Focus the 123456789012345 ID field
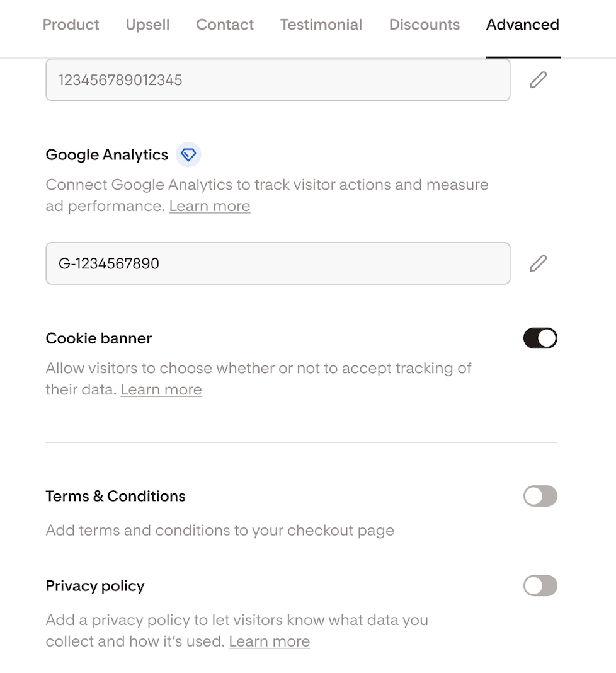616x673 pixels. 278,80
